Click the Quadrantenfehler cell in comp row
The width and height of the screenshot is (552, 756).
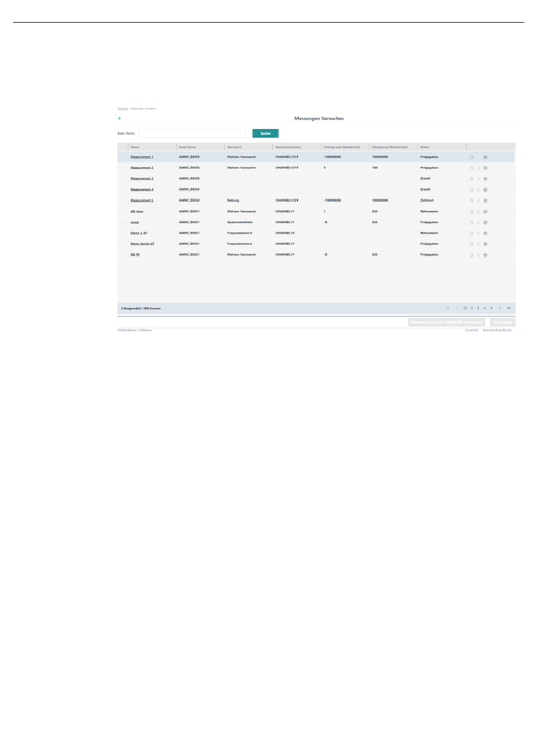point(240,223)
